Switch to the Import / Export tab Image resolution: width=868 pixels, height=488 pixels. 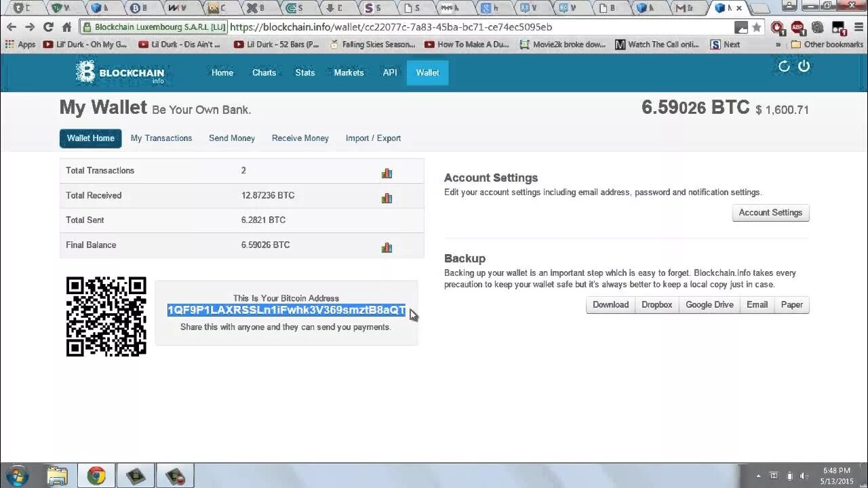373,138
